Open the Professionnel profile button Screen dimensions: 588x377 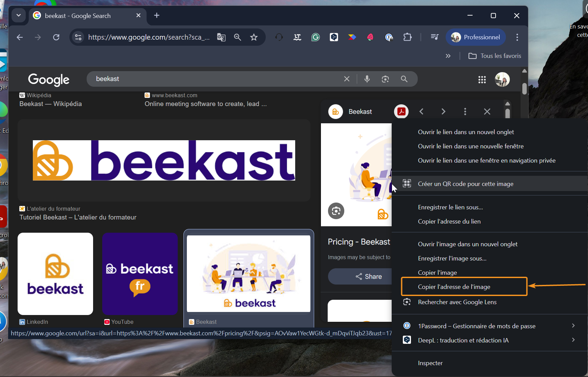pyautogui.click(x=476, y=37)
